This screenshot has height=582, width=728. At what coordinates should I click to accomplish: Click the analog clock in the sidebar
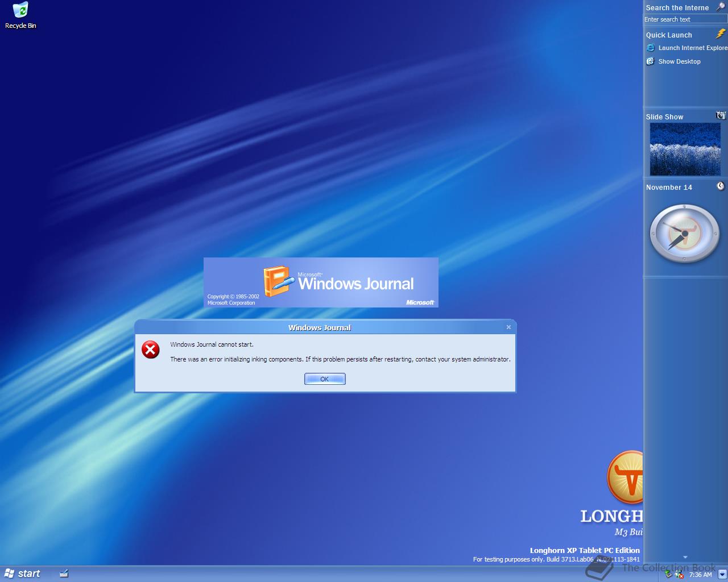(x=685, y=234)
